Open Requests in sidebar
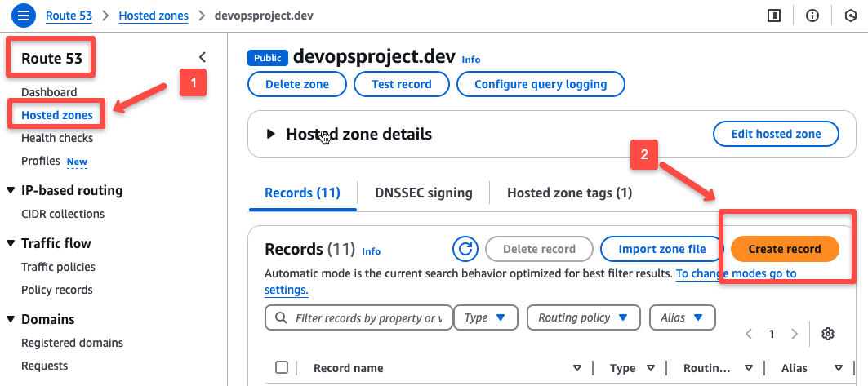The width and height of the screenshot is (868, 386). coord(44,366)
